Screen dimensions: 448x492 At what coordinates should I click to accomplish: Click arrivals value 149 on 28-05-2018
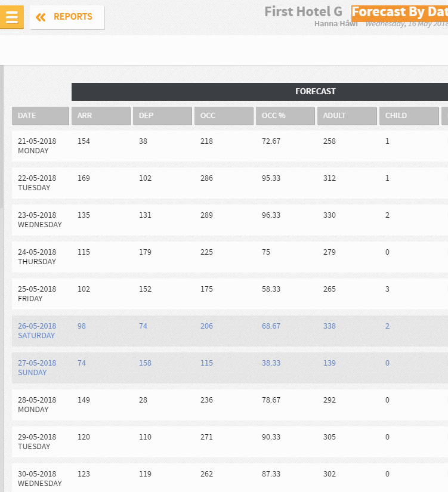click(x=84, y=400)
